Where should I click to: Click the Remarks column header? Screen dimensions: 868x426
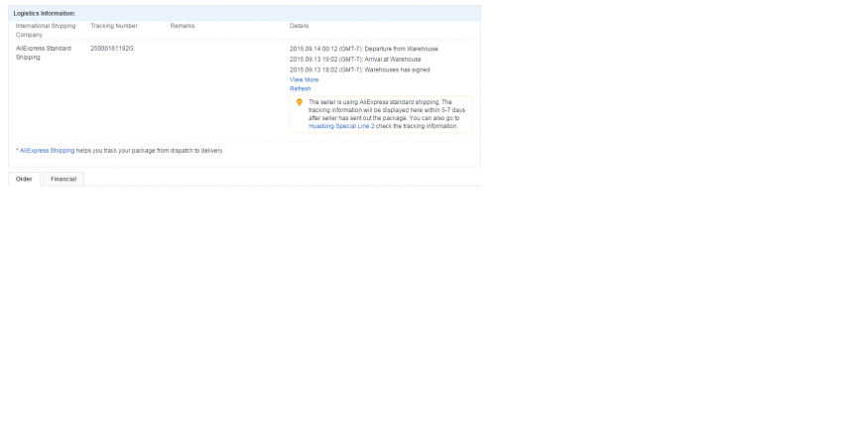(x=183, y=26)
